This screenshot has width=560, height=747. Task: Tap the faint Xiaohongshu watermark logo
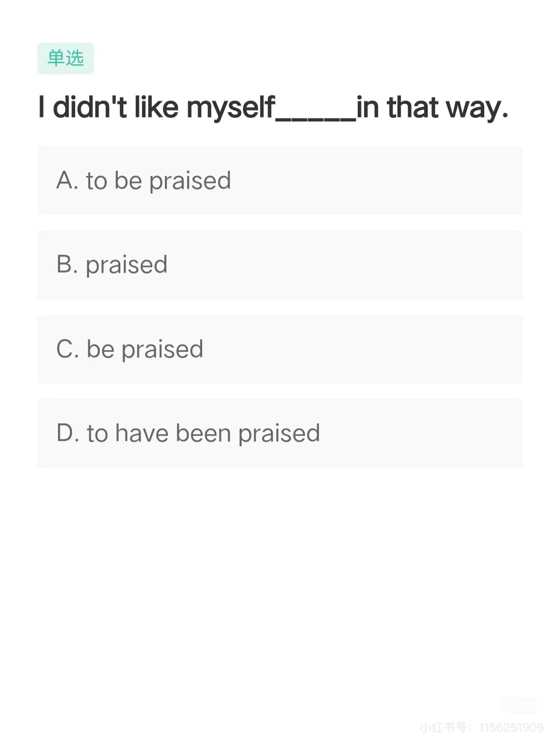point(522,703)
